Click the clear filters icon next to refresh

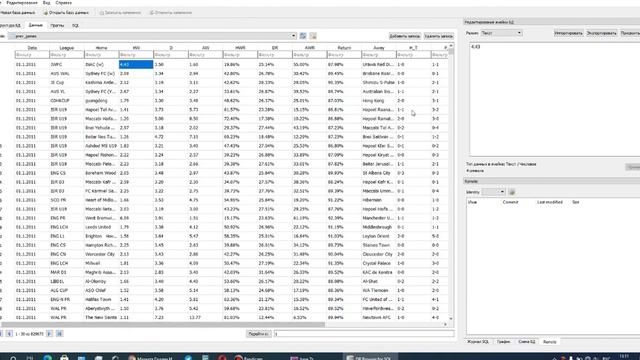tap(313, 36)
